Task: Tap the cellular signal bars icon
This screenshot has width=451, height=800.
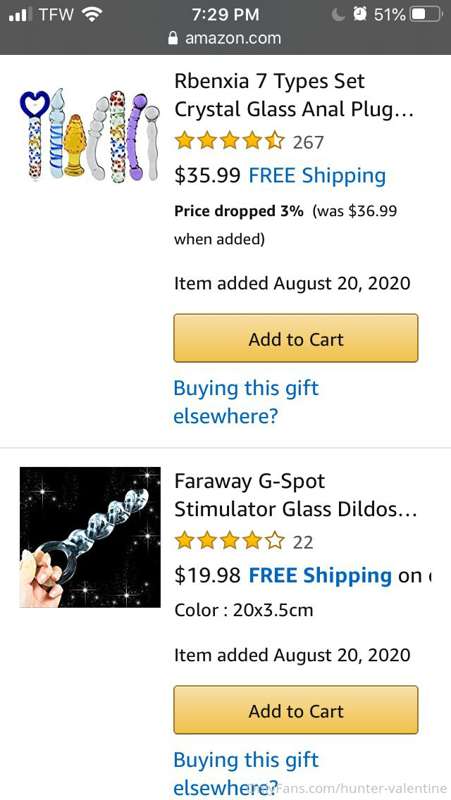Action: click(20, 14)
